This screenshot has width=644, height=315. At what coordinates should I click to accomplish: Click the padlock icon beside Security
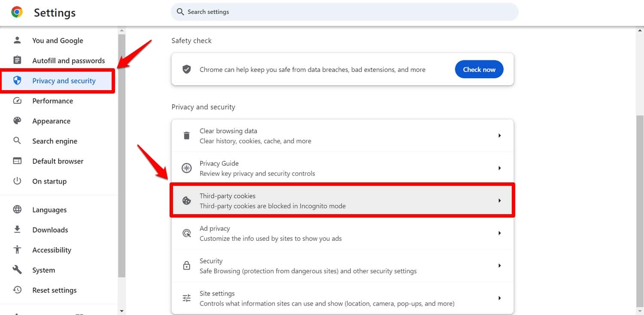(x=186, y=266)
